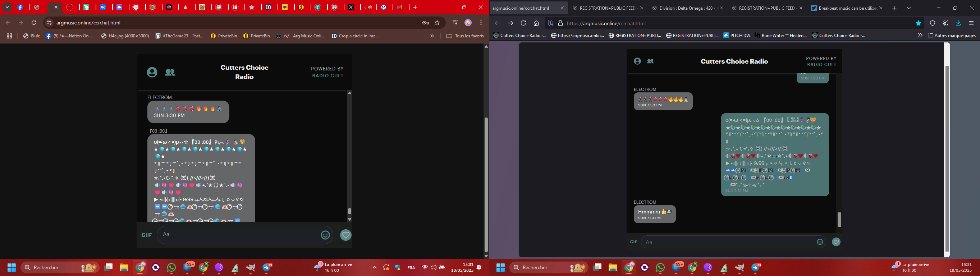This screenshot has width=980, height=276.
Task: Expand Chrome tab search dropdown
Action: 7,7
